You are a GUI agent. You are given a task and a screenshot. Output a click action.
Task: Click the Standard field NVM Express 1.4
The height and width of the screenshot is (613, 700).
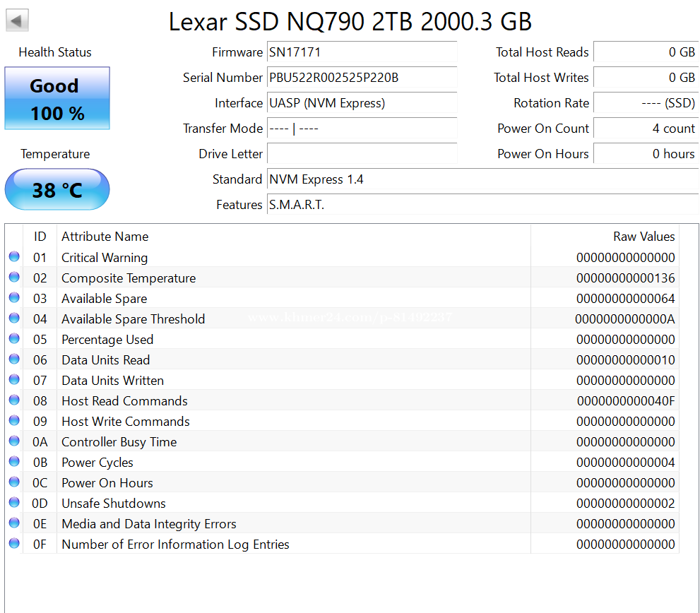(482, 179)
